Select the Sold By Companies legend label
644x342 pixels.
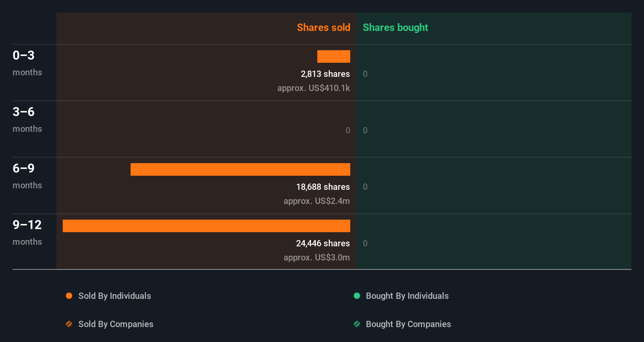coord(116,324)
